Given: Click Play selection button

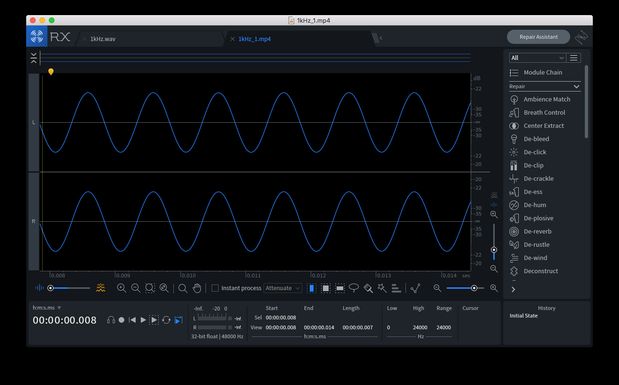Looking at the screenshot, I should (154, 320).
